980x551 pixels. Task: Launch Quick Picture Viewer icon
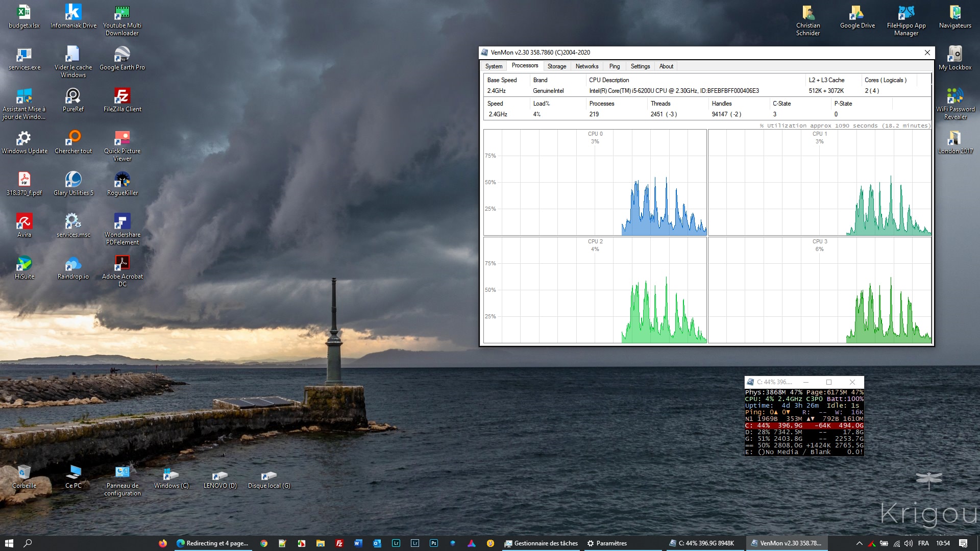click(122, 145)
